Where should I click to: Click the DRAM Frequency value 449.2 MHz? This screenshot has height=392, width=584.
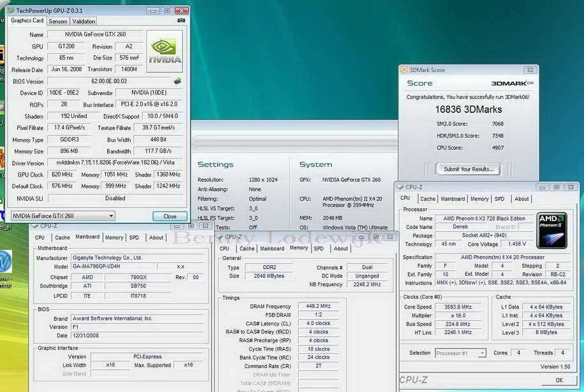pyautogui.click(x=318, y=306)
